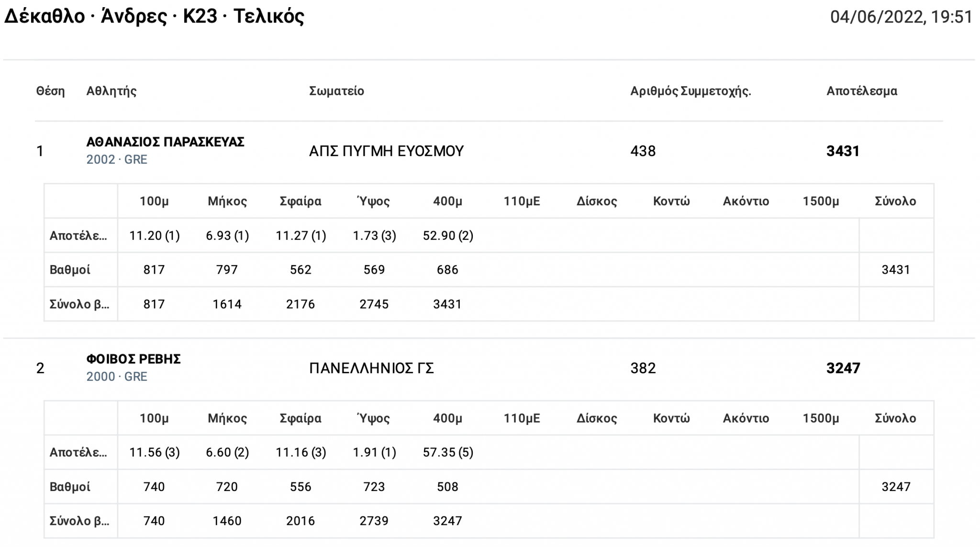This screenshot has height=547, width=980.
Task: Select the bold total score 3247
Action: pyautogui.click(x=843, y=368)
